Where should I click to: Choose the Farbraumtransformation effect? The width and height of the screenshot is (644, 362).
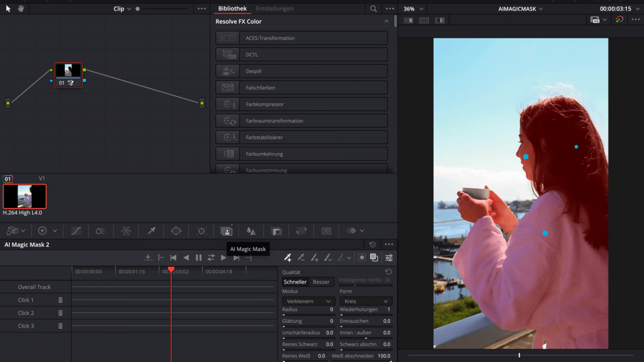pyautogui.click(x=301, y=121)
